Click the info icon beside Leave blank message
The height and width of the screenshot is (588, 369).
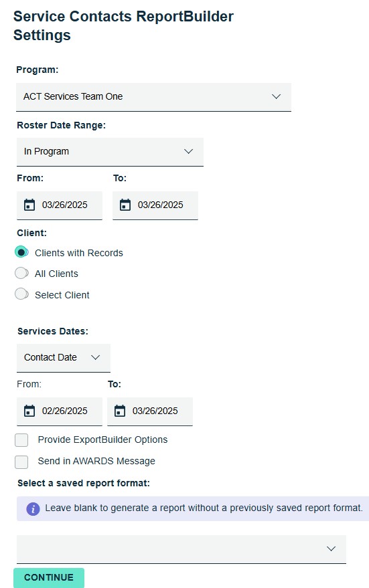[33, 509]
